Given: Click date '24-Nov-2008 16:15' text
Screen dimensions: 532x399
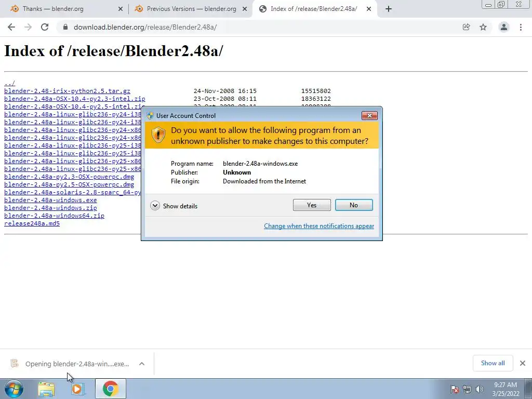Looking at the screenshot, I should 225,91.
